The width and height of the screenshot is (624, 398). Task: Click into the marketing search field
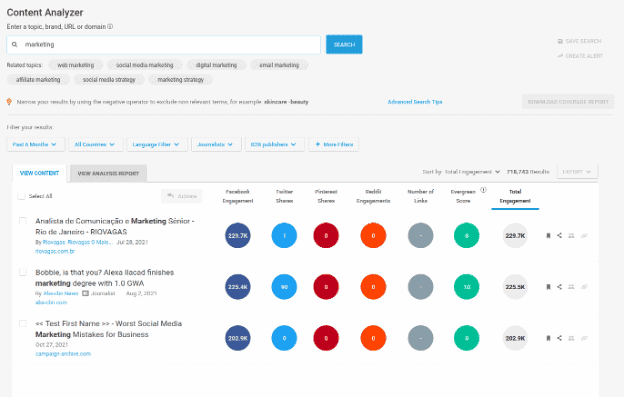click(164, 45)
